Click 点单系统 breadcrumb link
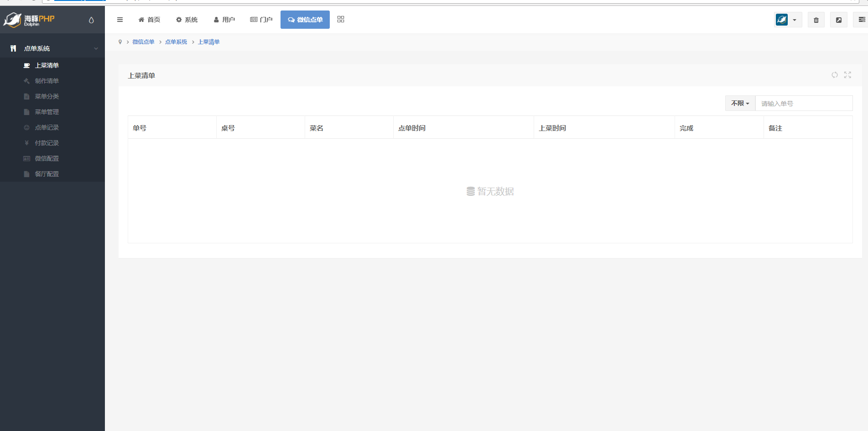The height and width of the screenshot is (431, 868). (176, 42)
